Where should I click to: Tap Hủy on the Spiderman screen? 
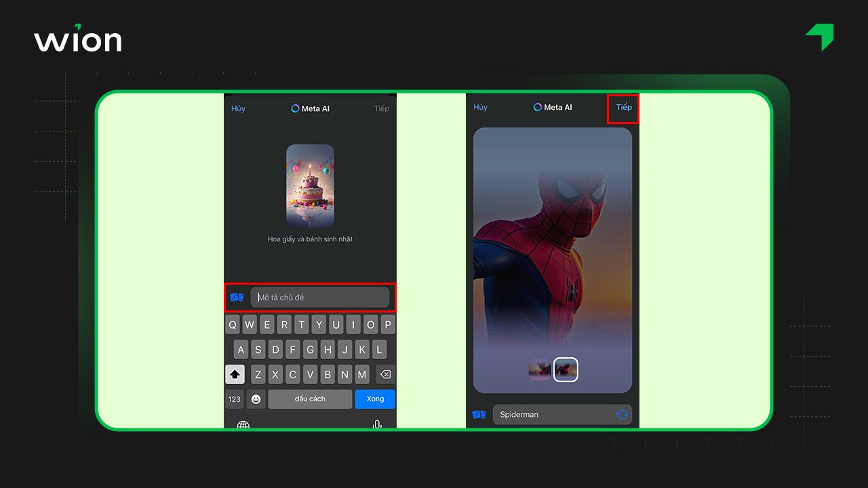point(480,108)
